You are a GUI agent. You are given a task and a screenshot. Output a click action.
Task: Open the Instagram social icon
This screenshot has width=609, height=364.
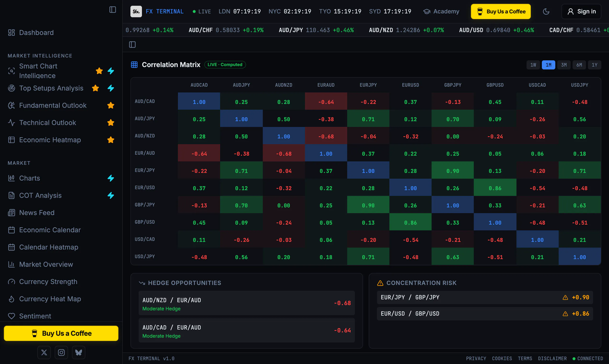(61, 353)
